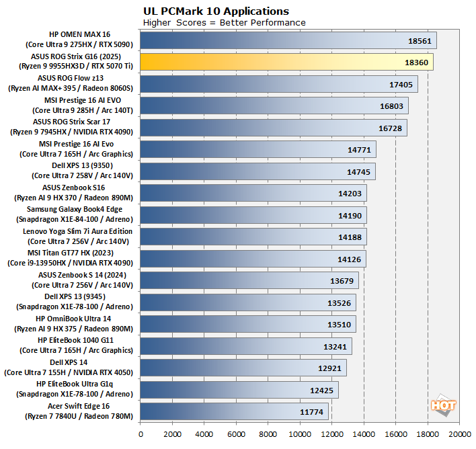Select the ASUS ROG Strix G16 (2025) label
Screen dimensions: 476x449
click(x=76, y=56)
